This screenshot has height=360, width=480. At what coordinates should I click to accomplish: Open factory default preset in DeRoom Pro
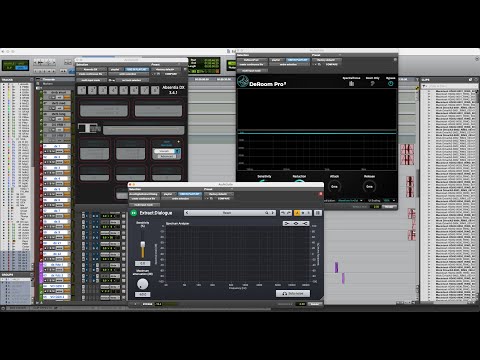(327, 60)
